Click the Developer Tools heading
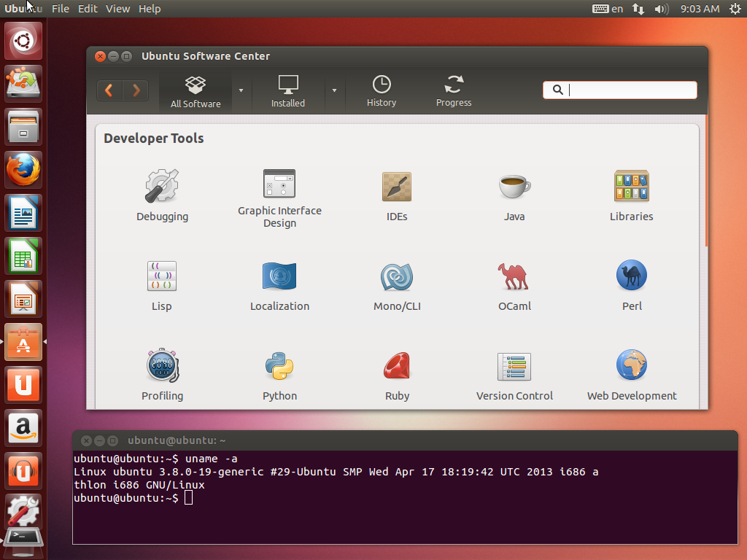The height and width of the screenshot is (560, 747). 154,138
